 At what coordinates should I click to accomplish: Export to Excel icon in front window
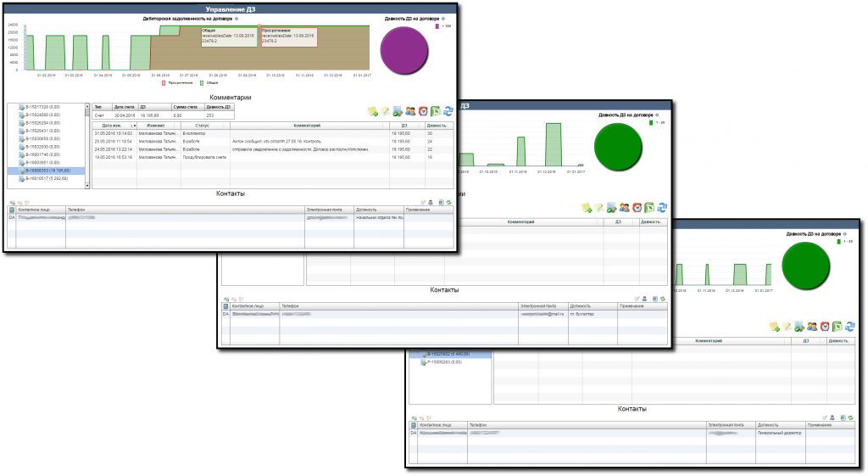click(436, 111)
